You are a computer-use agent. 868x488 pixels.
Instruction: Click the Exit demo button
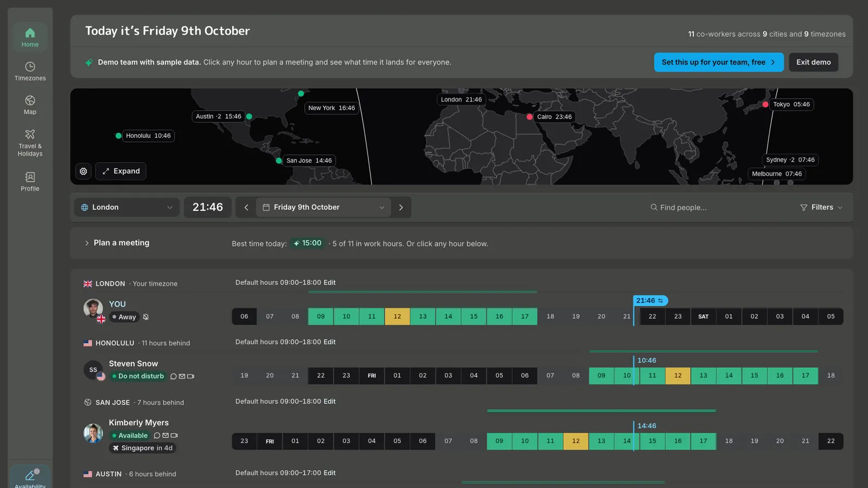click(x=813, y=62)
